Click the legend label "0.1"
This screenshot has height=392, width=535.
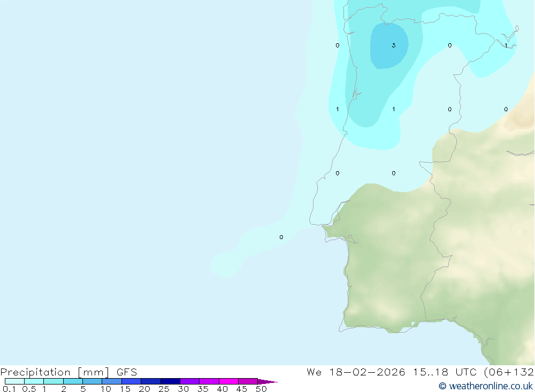[9, 389]
